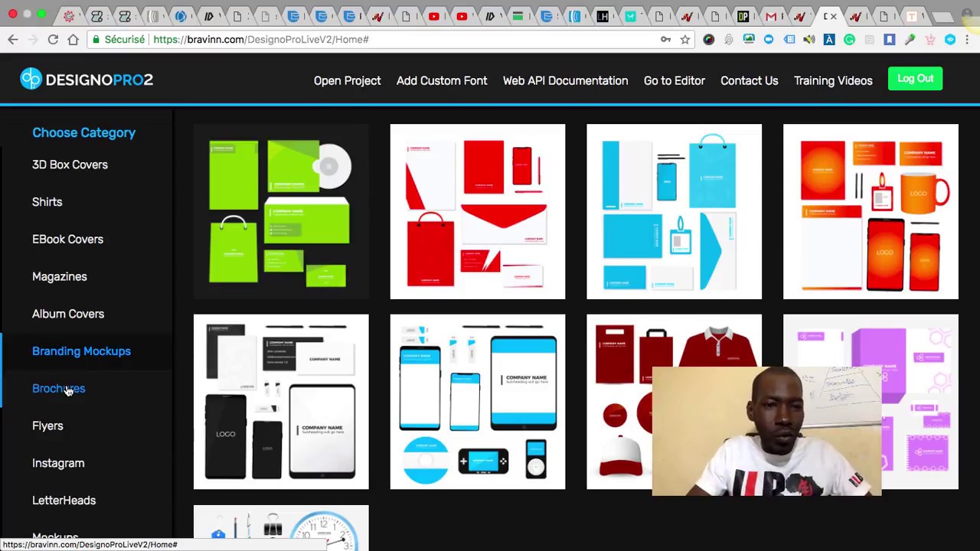This screenshot has height=551, width=980.
Task: Open the blue devices and gamepad template
Action: [478, 402]
